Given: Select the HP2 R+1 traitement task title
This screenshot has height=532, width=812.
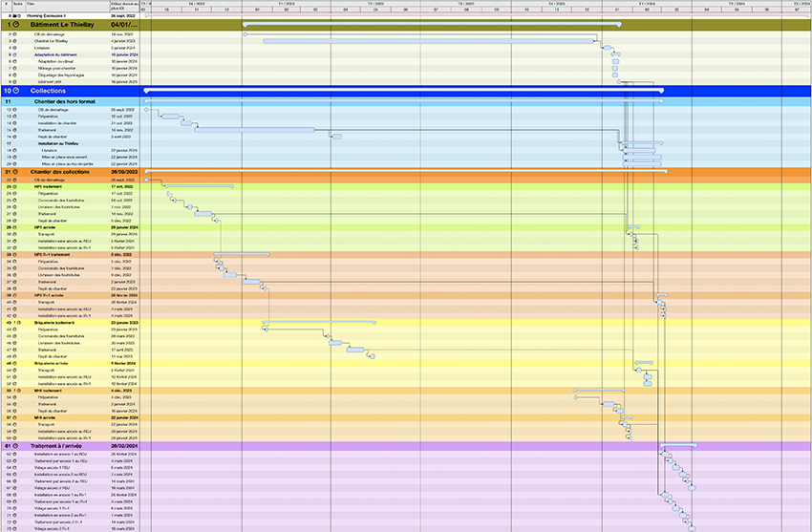Looking at the screenshot, I should pos(52,255).
